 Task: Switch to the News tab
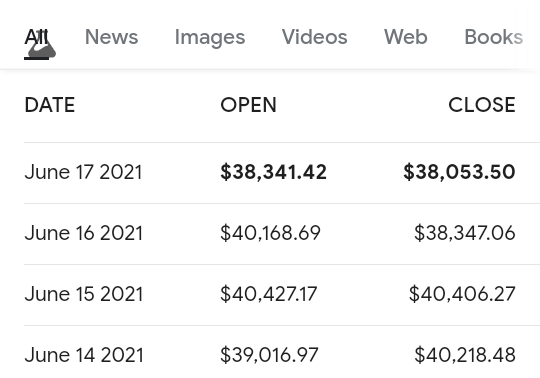click(111, 37)
